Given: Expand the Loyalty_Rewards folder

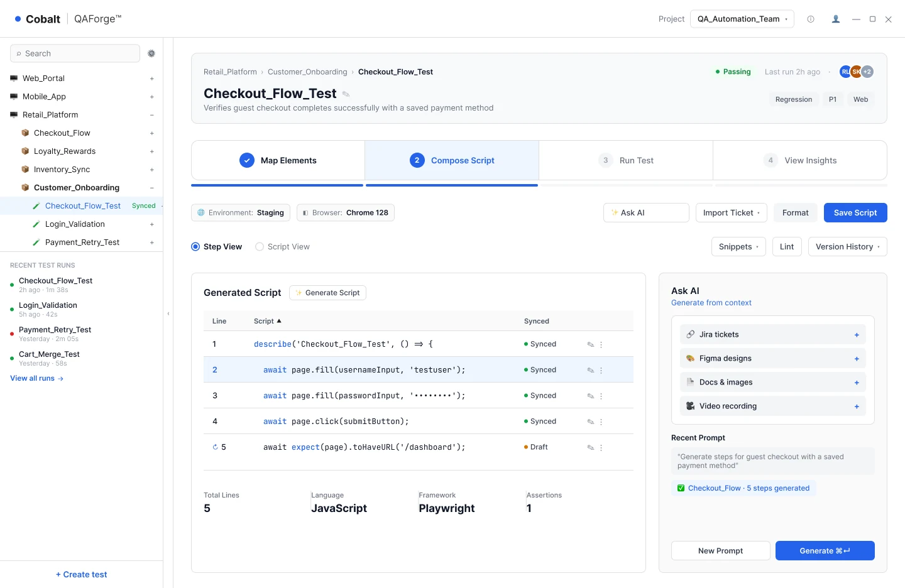Looking at the screenshot, I should pyautogui.click(x=152, y=151).
